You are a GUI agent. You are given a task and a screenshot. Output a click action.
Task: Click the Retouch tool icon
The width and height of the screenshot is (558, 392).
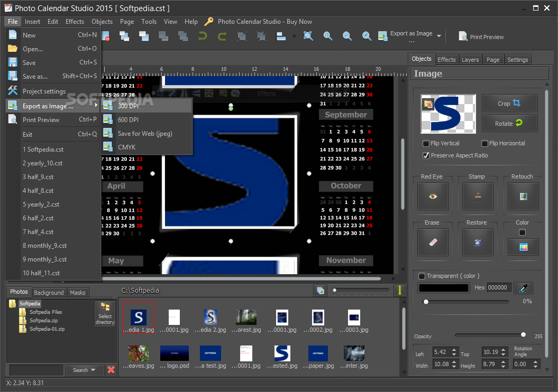[x=523, y=196]
